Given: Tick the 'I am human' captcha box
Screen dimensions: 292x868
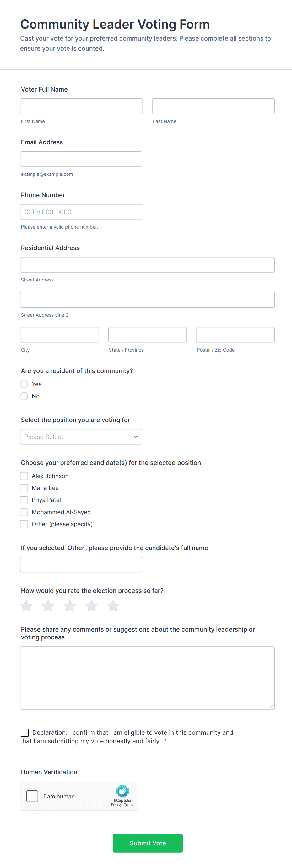Looking at the screenshot, I should coord(32,796).
